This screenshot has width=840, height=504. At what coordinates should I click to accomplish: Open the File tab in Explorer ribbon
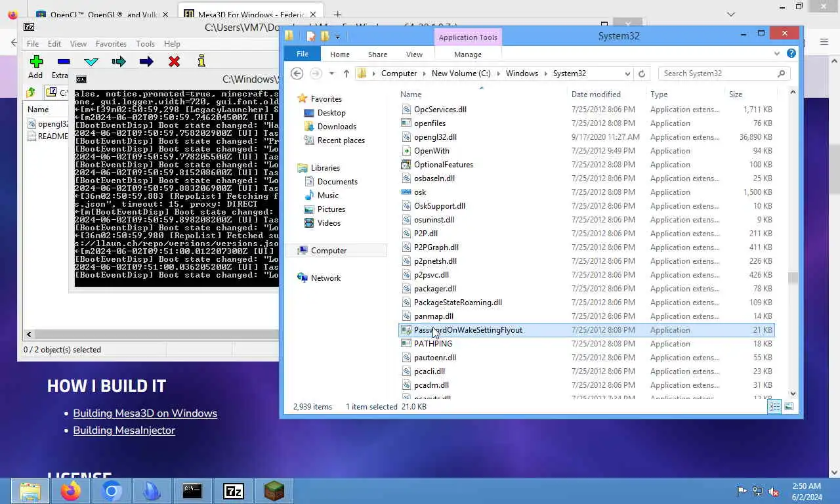tap(302, 54)
